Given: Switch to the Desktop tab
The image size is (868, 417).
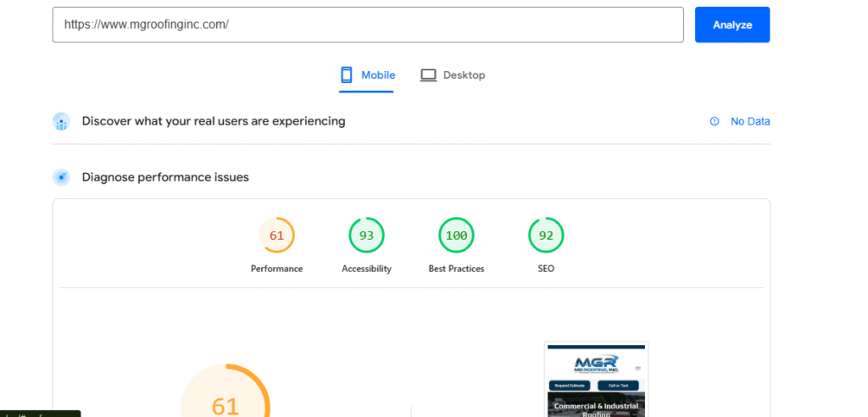Looking at the screenshot, I should pos(453,75).
